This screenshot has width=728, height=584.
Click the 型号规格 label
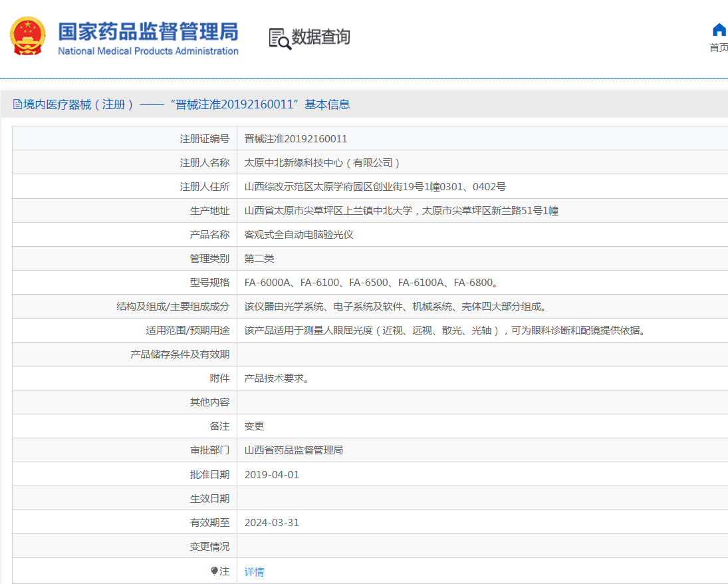pyautogui.click(x=209, y=283)
